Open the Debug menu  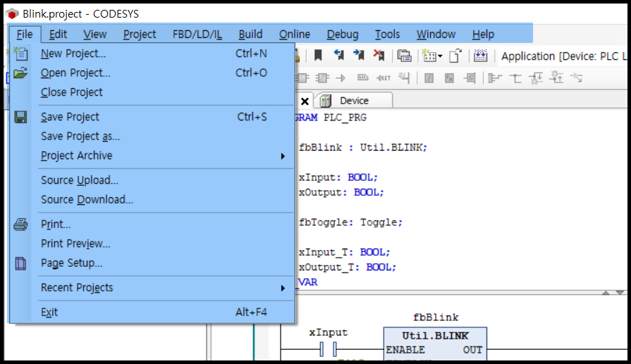click(x=343, y=34)
